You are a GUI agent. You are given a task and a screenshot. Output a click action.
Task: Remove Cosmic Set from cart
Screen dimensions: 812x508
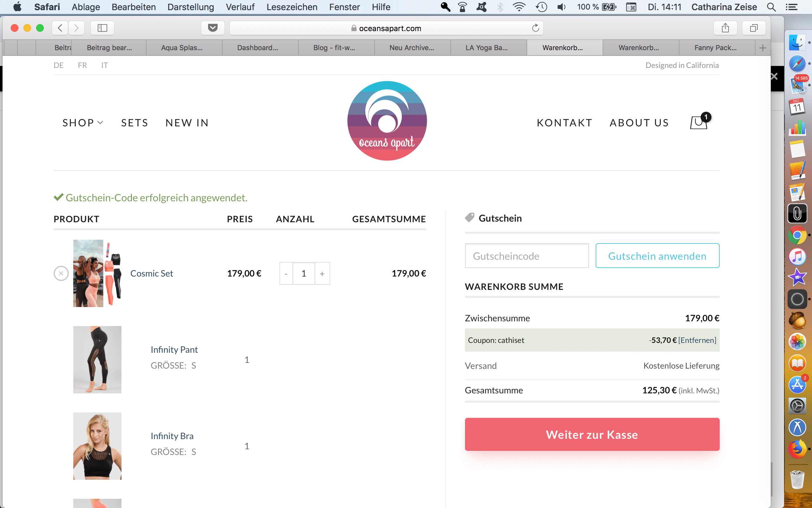tap(61, 273)
